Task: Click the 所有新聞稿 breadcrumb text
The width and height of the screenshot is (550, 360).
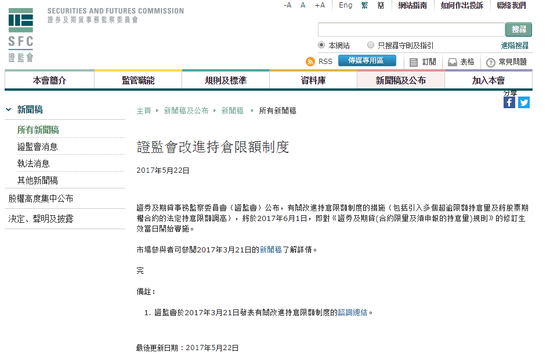Action: tap(277, 111)
